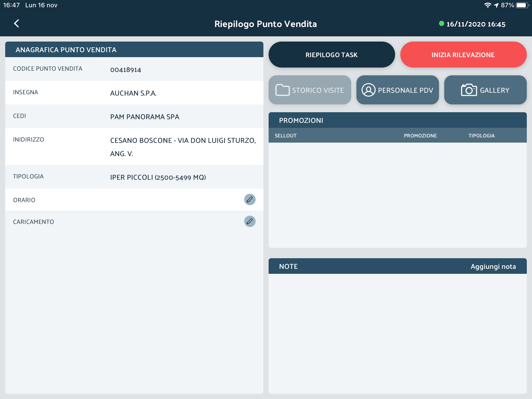This screenshot has width=532, height=399.
Task: Tap the 16:47 clock in status bar
Action: [11, 5]
